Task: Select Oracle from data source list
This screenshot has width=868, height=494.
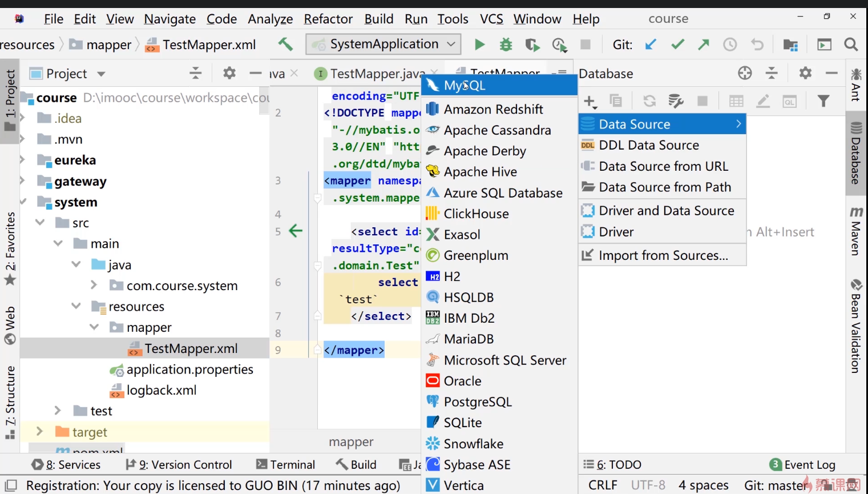Action: (499, 381)
